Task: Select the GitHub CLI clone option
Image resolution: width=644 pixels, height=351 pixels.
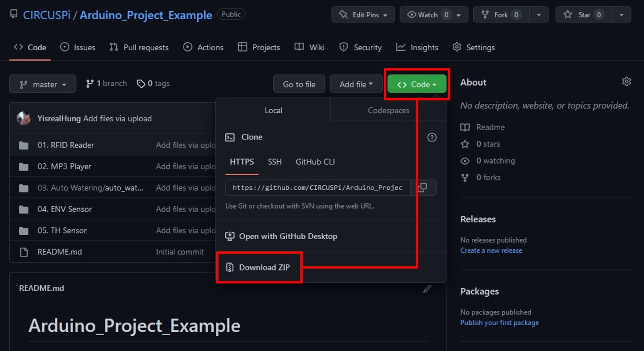Action: [x=315, y=162]
